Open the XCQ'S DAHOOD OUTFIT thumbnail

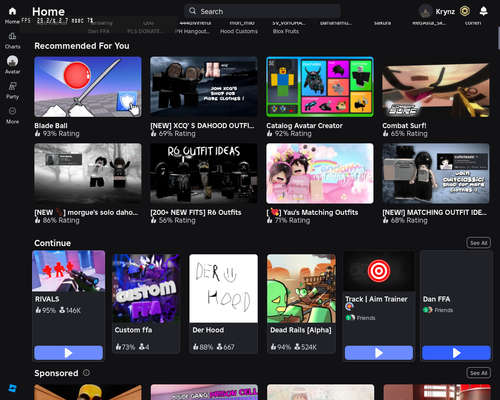pyautogui.click(x=204, y=87)
